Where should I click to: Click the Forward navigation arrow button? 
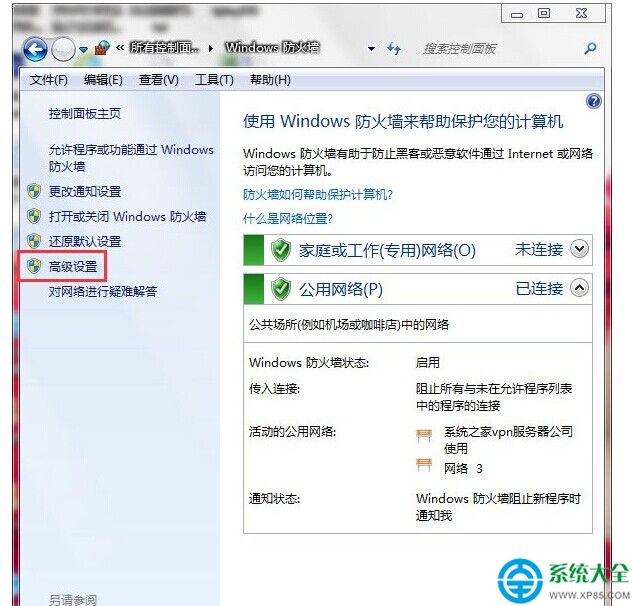63,50
